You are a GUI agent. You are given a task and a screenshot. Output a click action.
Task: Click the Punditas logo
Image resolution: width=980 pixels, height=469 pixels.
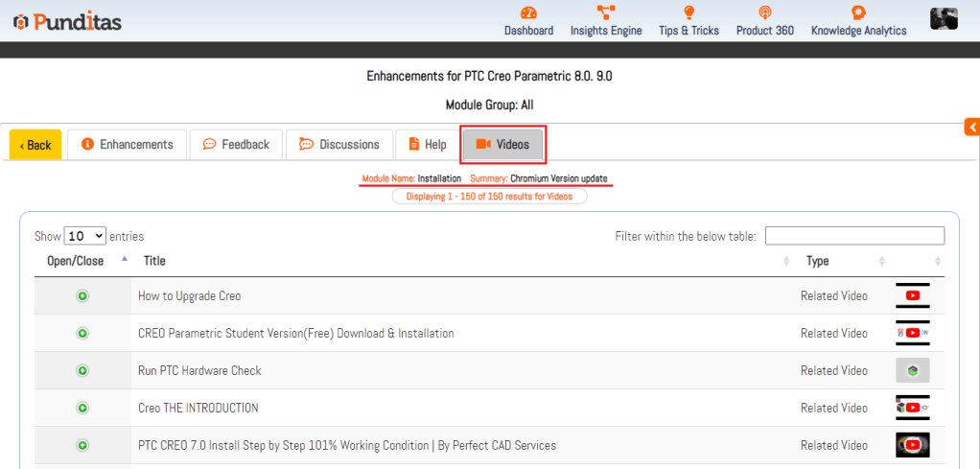click(67, 21)
